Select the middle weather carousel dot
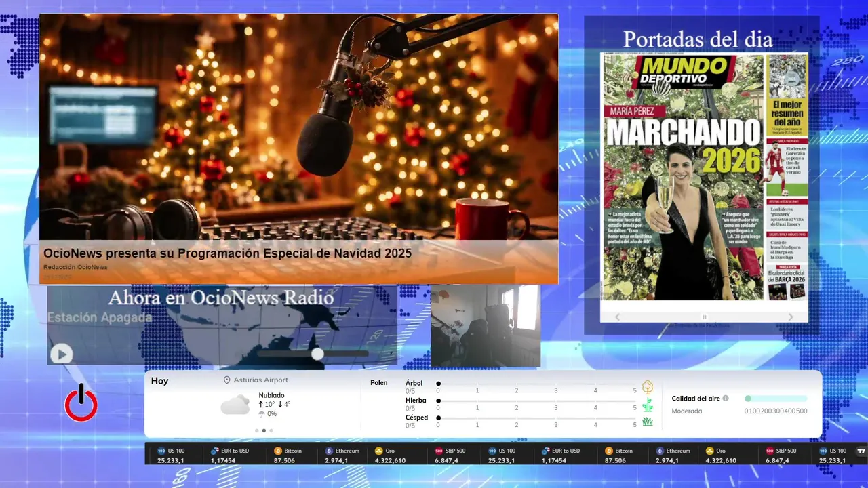Image resolution: width=868 pixels, height=488 pixels. 264,430
